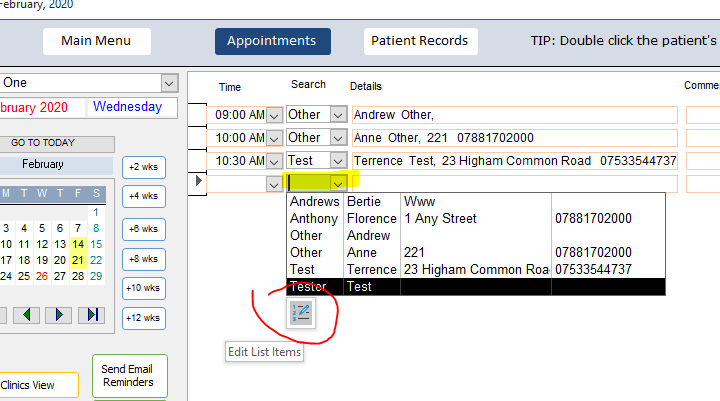Open the 10:30 AM time dropdown arrow
The width and height of the screenshot is (720, 401).
274,161
